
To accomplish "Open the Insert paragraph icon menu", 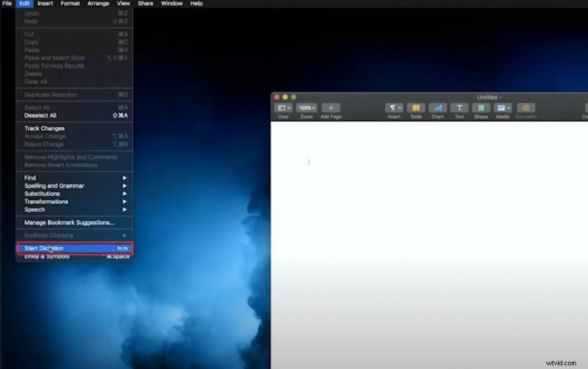I will pos(394,108).
